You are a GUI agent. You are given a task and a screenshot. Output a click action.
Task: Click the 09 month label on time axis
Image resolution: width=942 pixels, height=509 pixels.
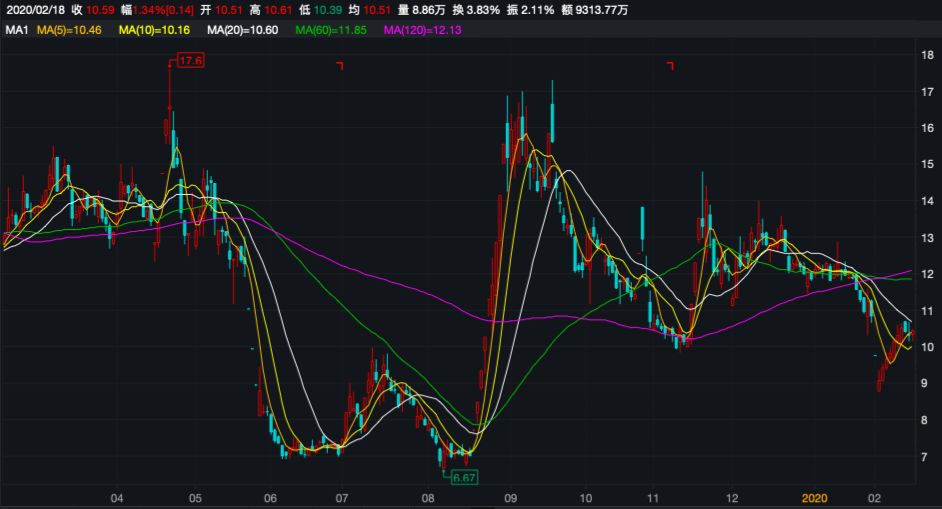(511, 498)
